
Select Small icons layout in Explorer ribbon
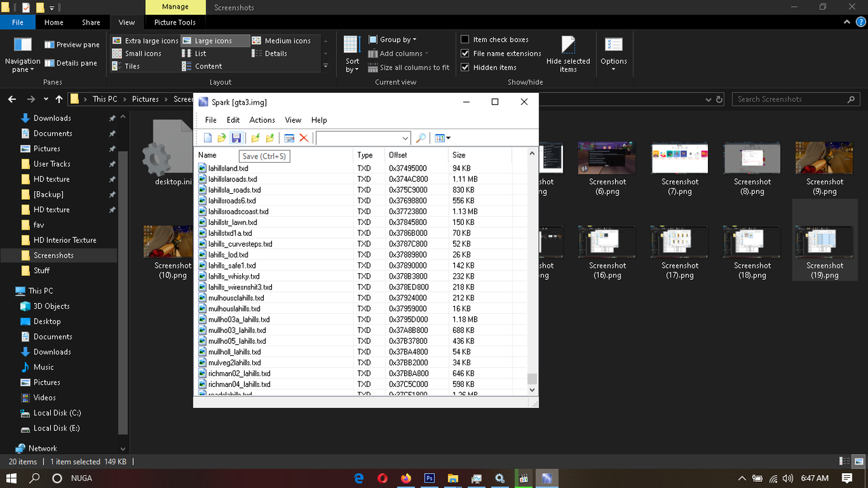[x=137, y=54]
